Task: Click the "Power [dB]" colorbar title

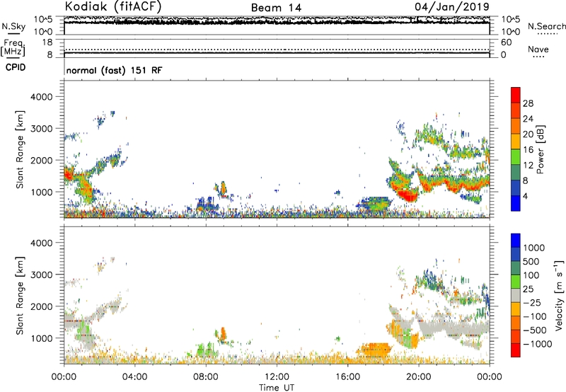Action: point(540,149)
